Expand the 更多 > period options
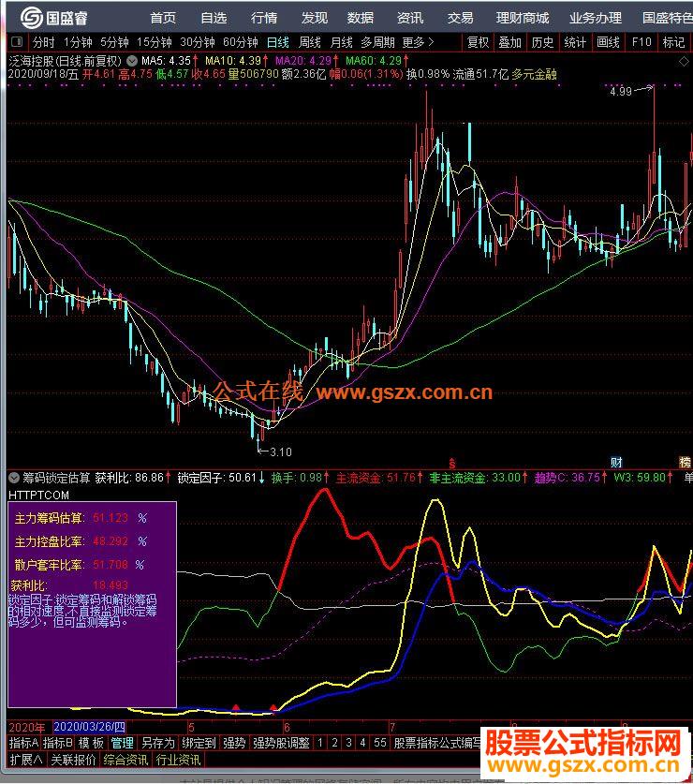The height and width of the screenshot is (784, 693). 418,42
